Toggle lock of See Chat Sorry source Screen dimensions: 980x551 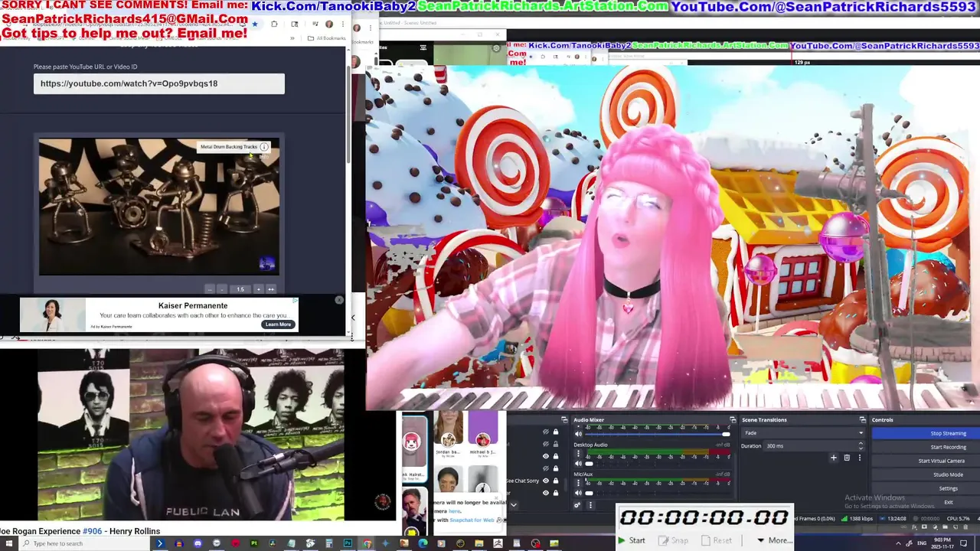tap(555, 481)
